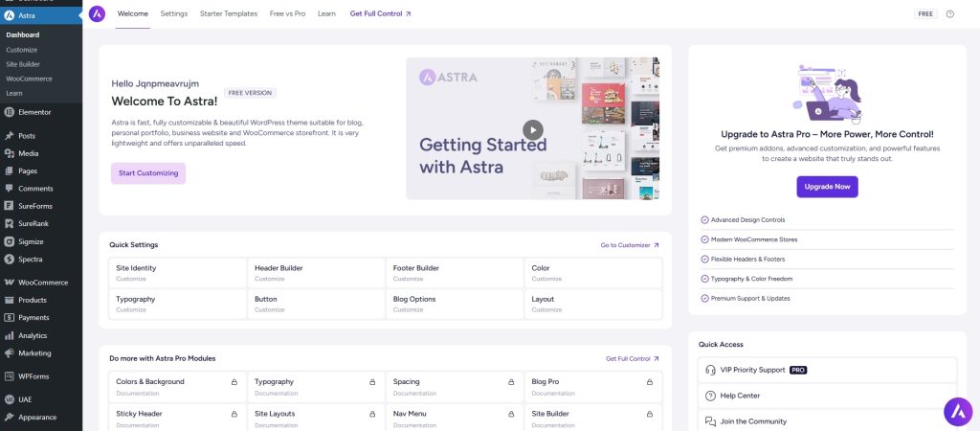Click the Posts pin icon
980x431 pixels.
tap(9, 136)
